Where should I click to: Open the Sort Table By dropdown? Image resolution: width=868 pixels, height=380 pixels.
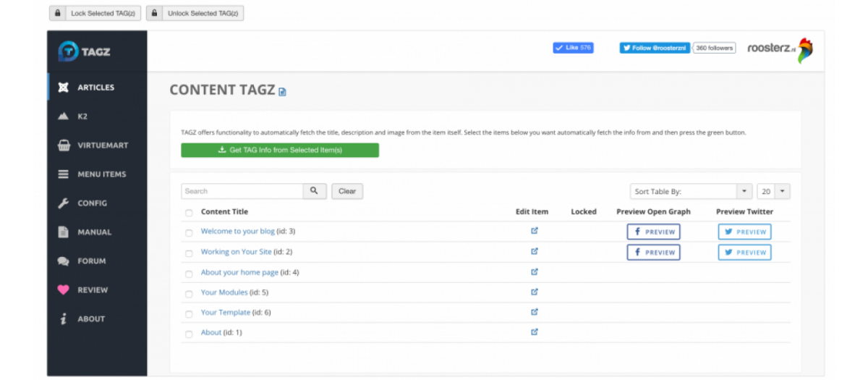(691, 192)
